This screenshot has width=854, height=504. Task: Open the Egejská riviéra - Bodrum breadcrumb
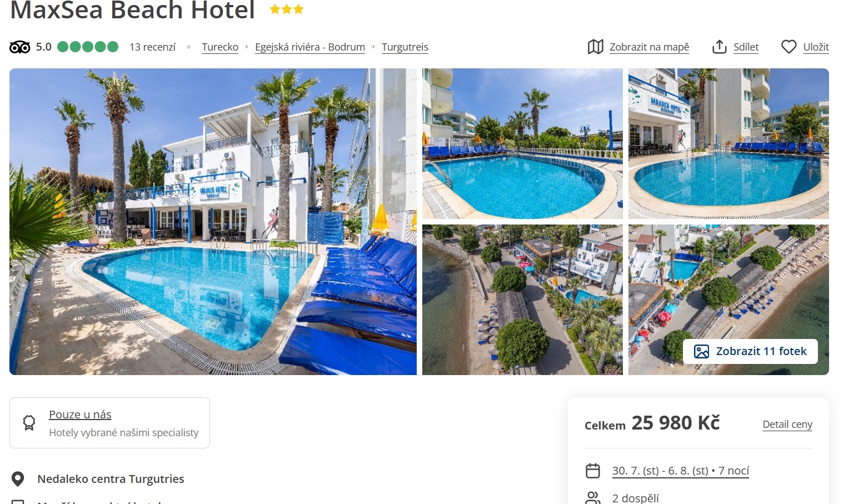click(310, 47)
